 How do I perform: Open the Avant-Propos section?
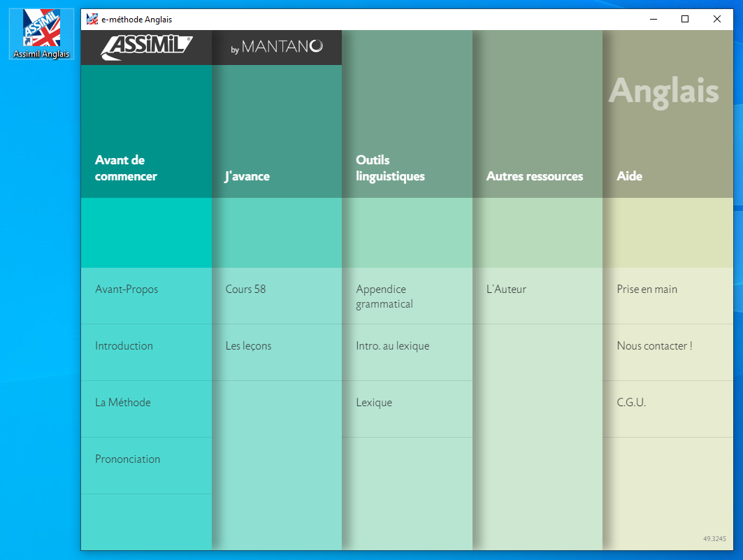pos(127,289)
